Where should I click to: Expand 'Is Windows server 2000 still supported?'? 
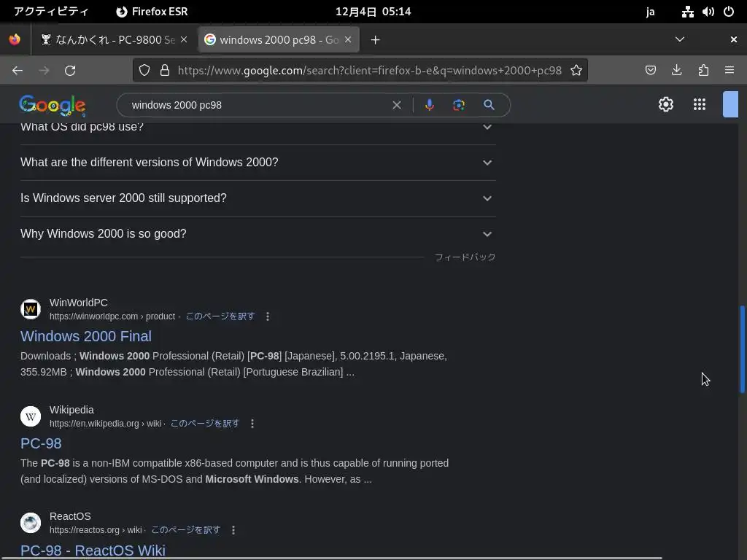258,198
